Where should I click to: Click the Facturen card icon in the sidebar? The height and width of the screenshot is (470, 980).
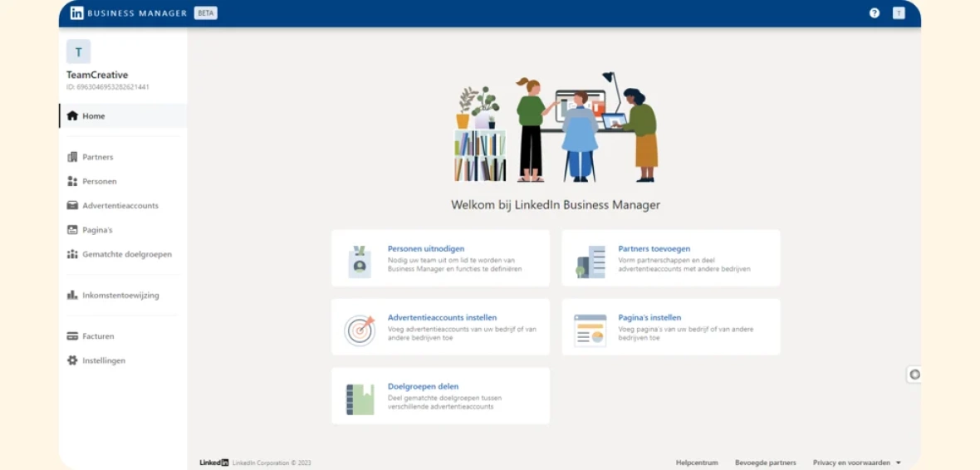(x=72, y=336)
